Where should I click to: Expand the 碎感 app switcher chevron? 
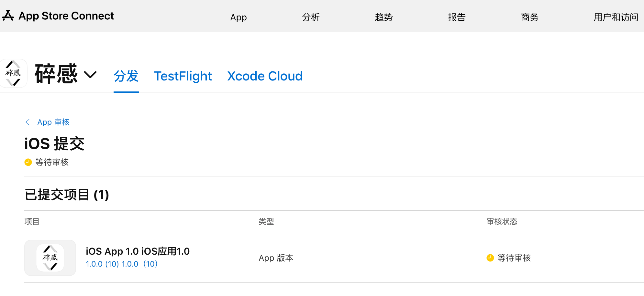(x=90, y=75)
